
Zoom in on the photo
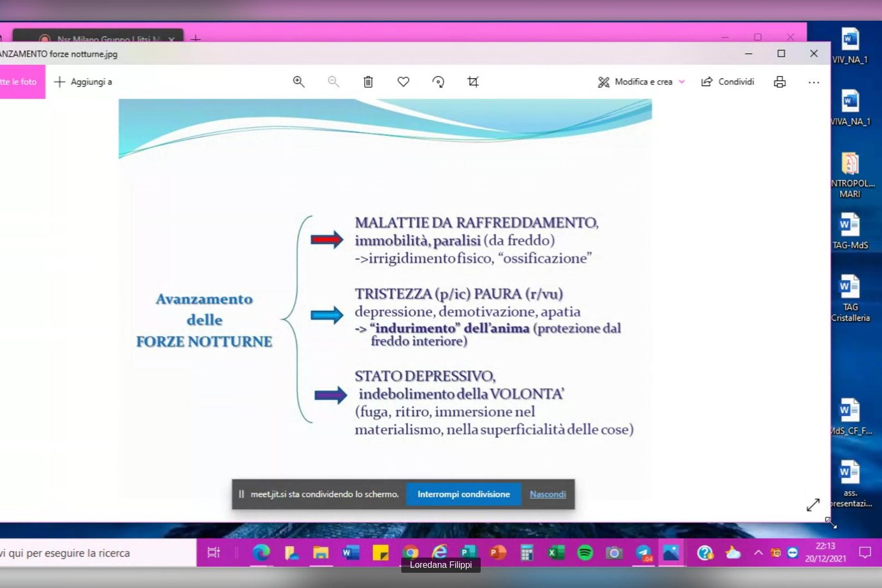click(x=298, y=82)
